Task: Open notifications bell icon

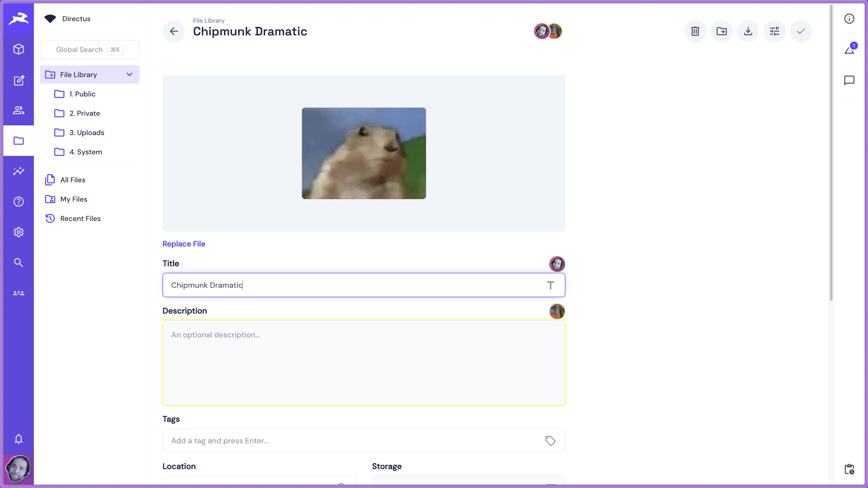Action: point(18,439)
